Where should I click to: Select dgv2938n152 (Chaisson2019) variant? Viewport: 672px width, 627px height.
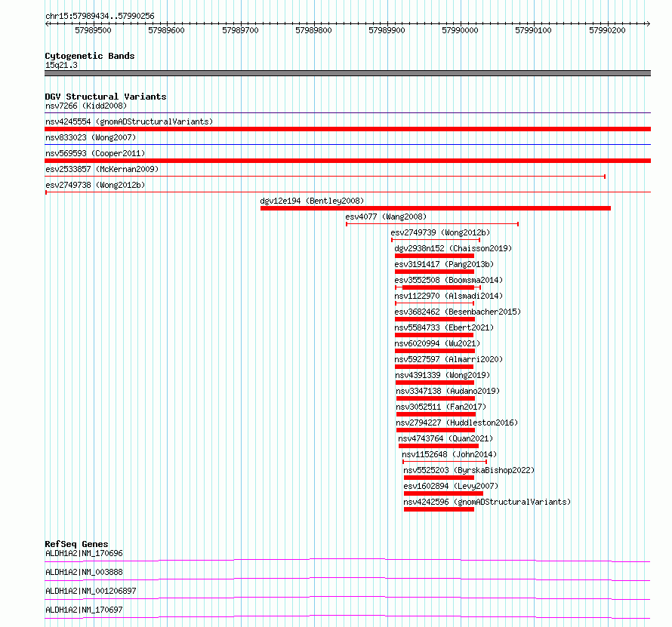point(453,248)
